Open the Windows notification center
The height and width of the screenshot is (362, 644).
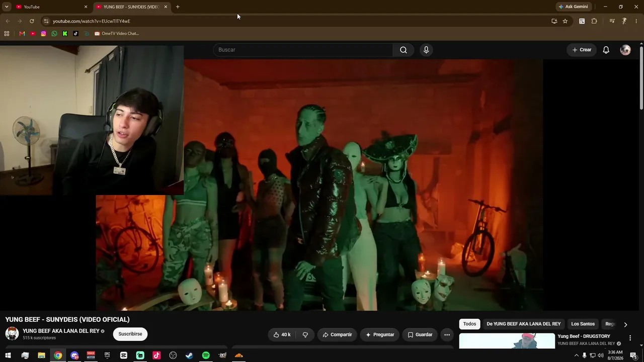(633, 355)
